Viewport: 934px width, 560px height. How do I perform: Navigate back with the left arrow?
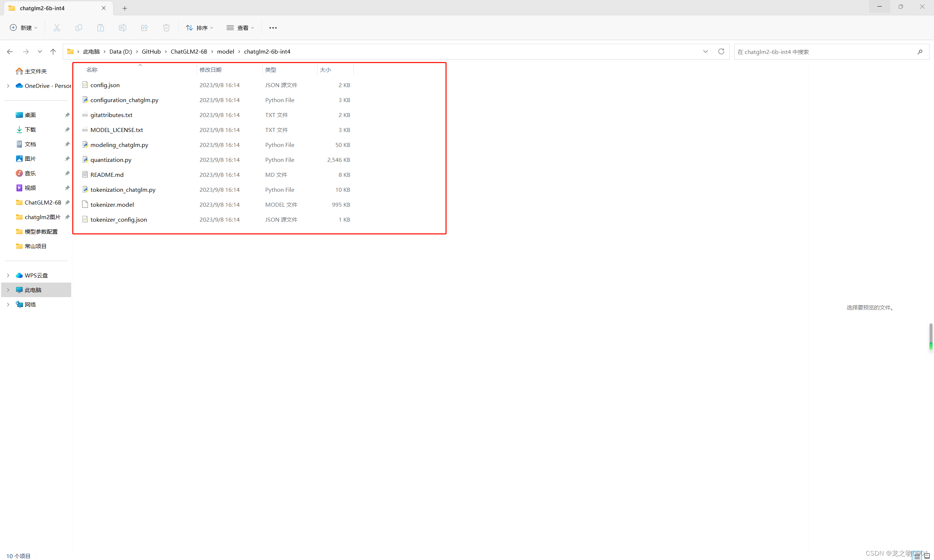click(10, 51)
